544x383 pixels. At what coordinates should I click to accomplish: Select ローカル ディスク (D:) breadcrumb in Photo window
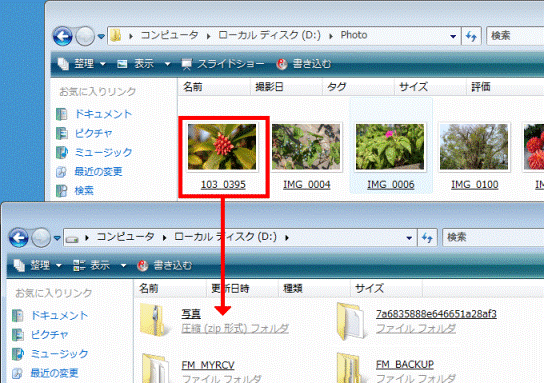[269, 35]
